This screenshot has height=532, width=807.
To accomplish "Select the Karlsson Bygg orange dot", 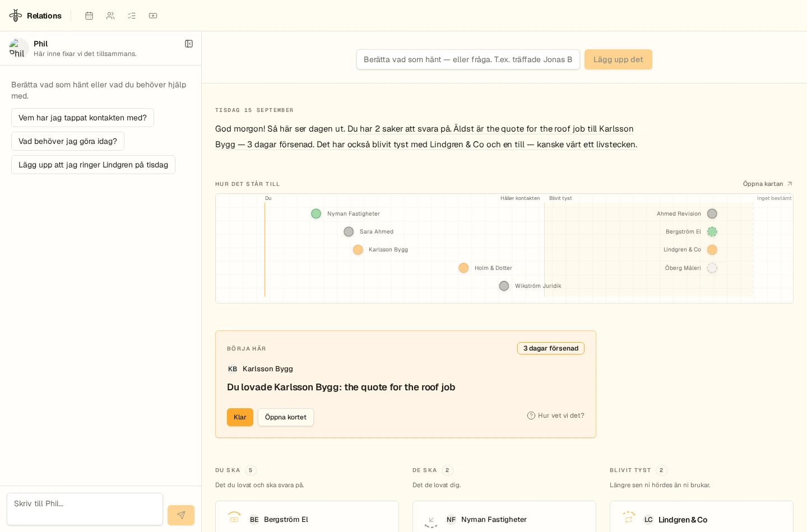I will (x=358, y=250).
